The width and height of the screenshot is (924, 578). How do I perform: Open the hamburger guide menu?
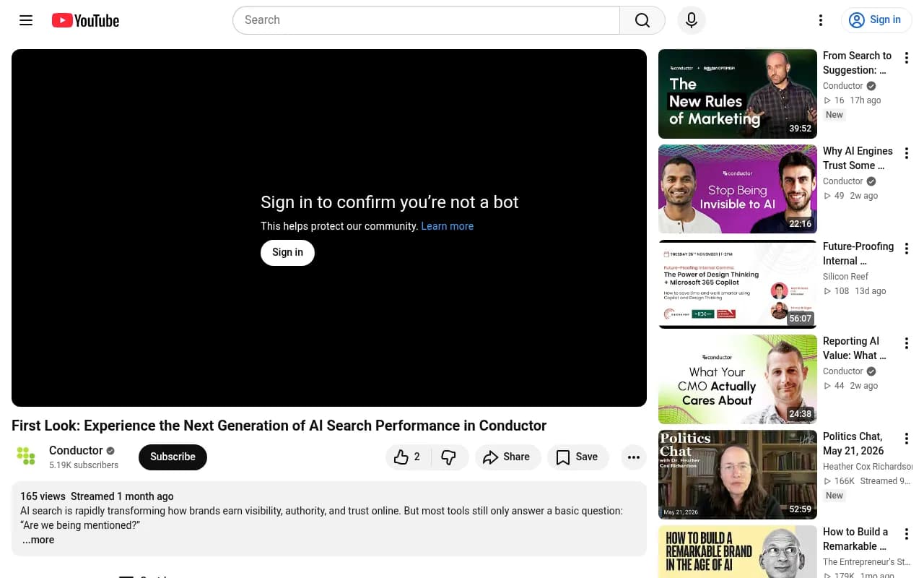pos(26,20)
